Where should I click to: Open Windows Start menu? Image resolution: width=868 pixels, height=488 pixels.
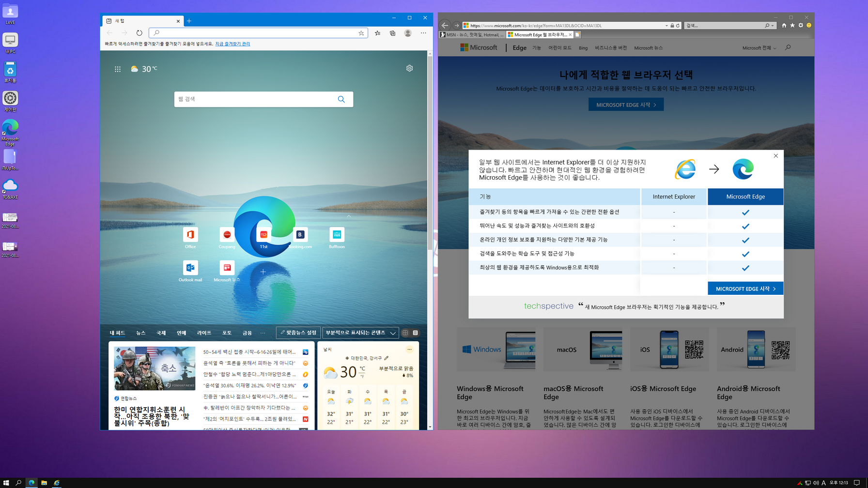(x=6, y=483)
